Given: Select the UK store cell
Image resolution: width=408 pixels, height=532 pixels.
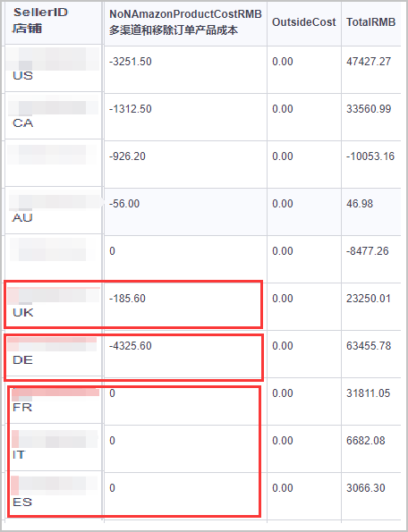Looking at the screenshot, I should [x=53, y=306].
